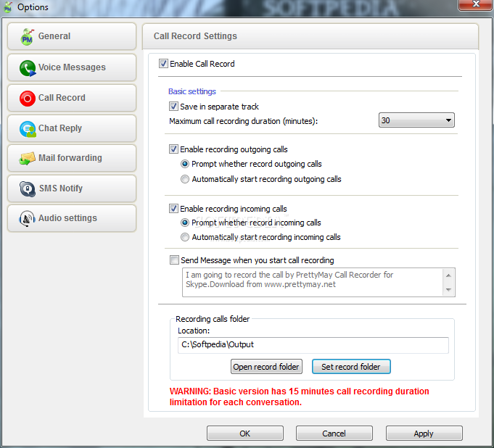This screenshot has width=494, height=448.
Task: Select Automatically start recording incoming calls
Action: tap(185, 237)
